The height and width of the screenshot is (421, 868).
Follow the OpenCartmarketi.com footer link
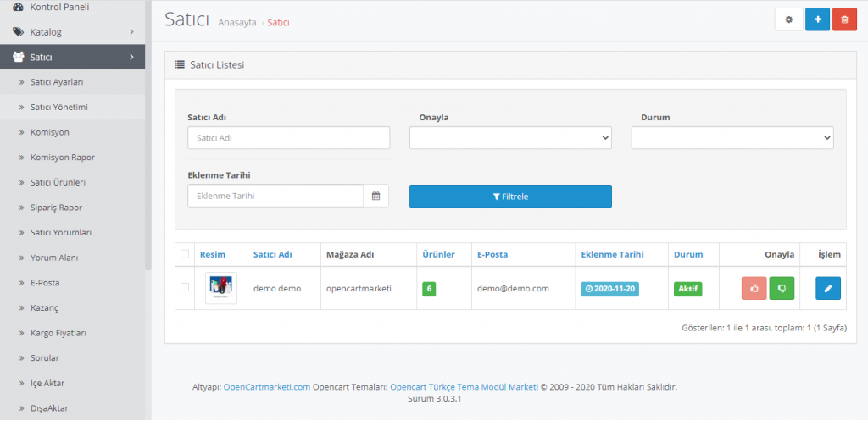[x=266, y=387]
